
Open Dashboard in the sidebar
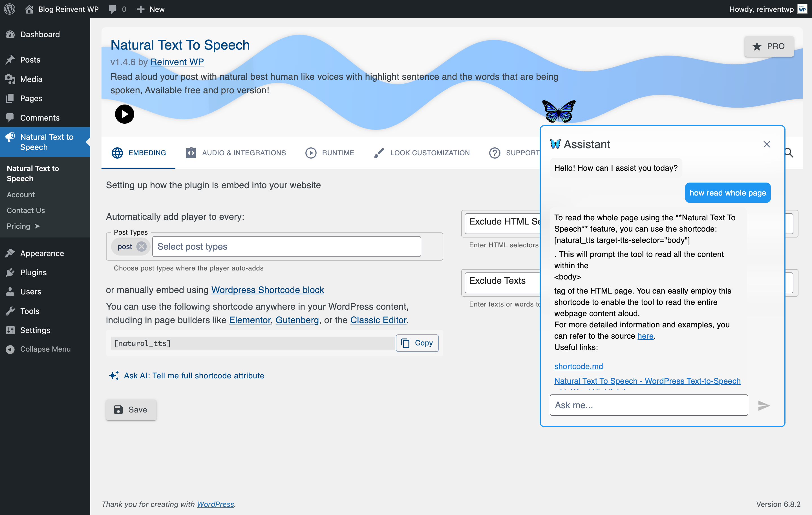(x=40, y=34)
